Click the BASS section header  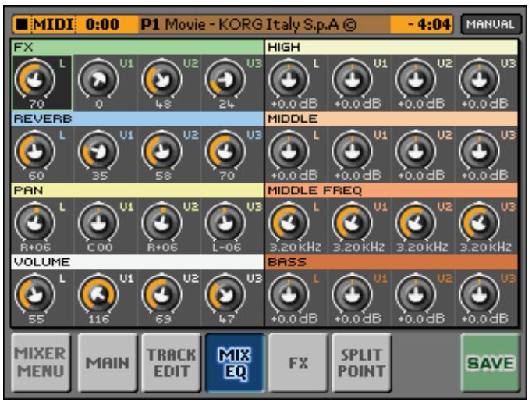pos(391,261)
